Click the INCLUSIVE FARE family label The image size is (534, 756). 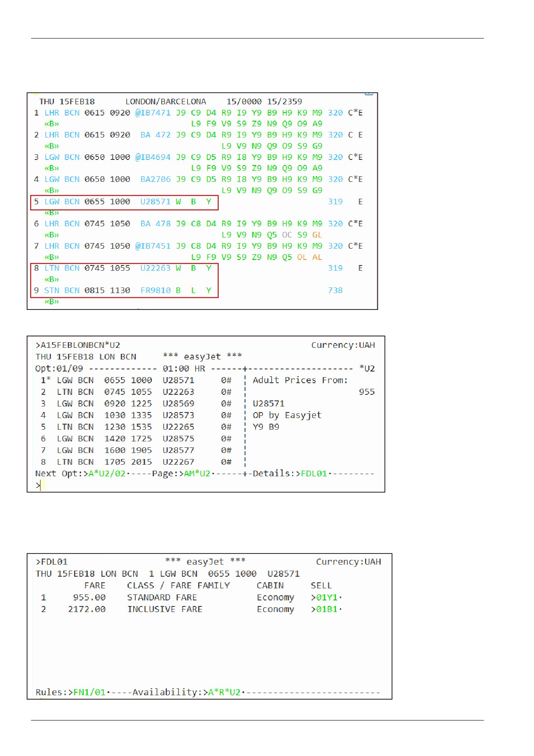coord(165,609)
